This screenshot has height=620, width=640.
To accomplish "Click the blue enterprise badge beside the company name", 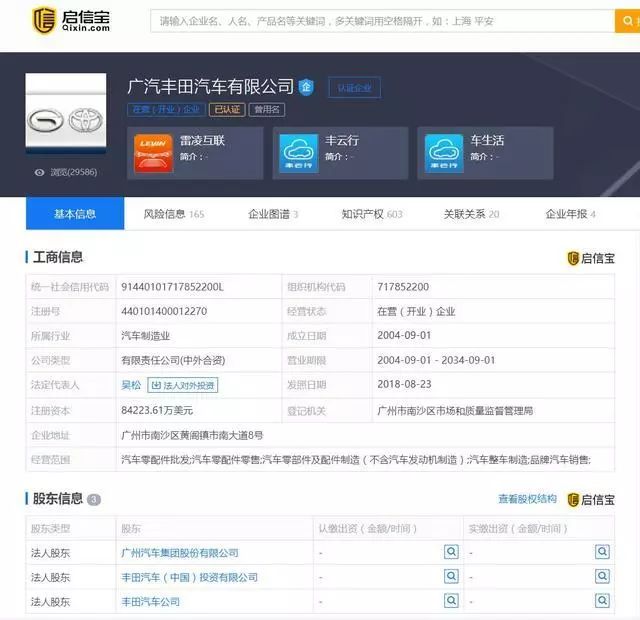I will [x=307, y=87].
